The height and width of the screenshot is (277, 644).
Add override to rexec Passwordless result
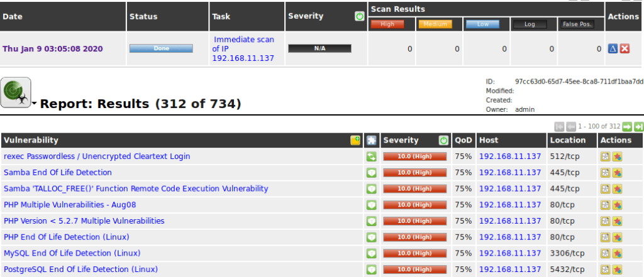click(617, 156)
